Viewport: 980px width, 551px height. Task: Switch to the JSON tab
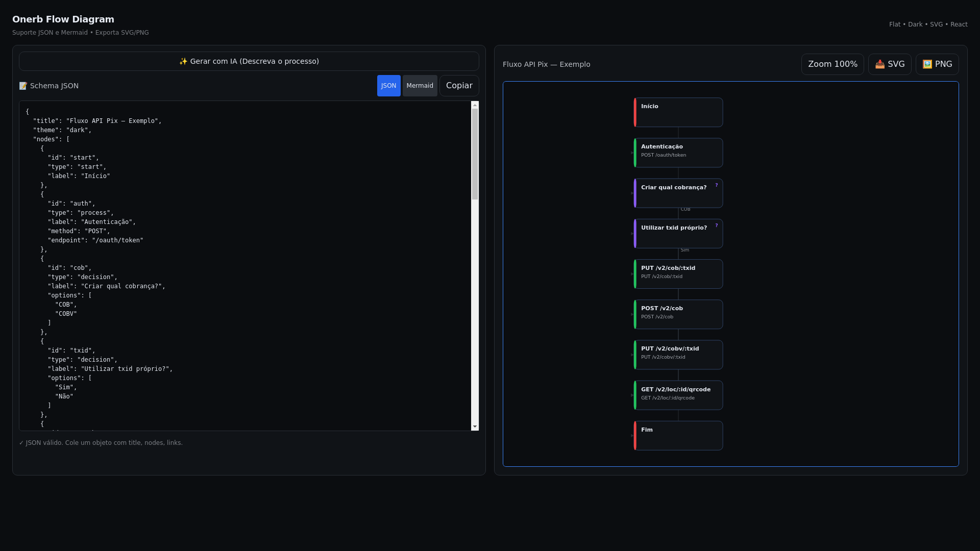388,86
